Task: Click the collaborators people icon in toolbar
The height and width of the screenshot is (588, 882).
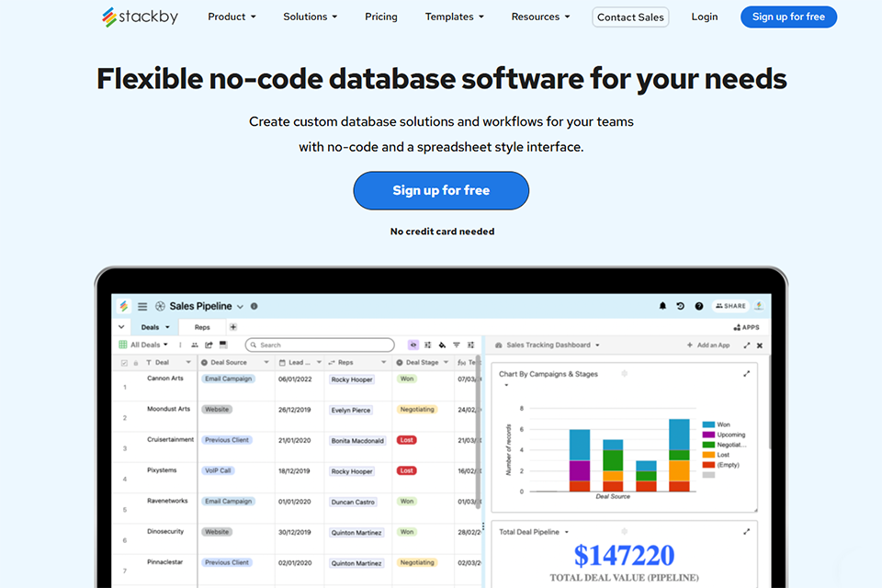Action: (195, 345)
